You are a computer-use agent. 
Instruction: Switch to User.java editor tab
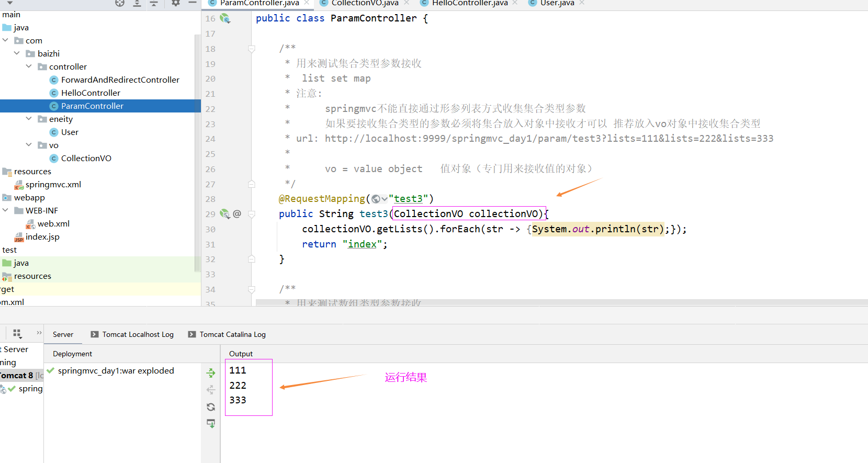click(557, 3)
